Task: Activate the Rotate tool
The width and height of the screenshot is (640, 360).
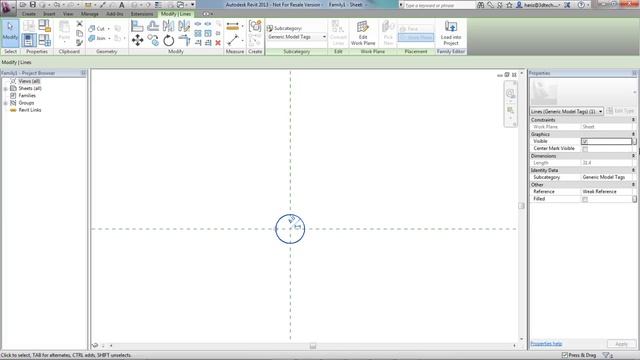Action: (169, 40)
